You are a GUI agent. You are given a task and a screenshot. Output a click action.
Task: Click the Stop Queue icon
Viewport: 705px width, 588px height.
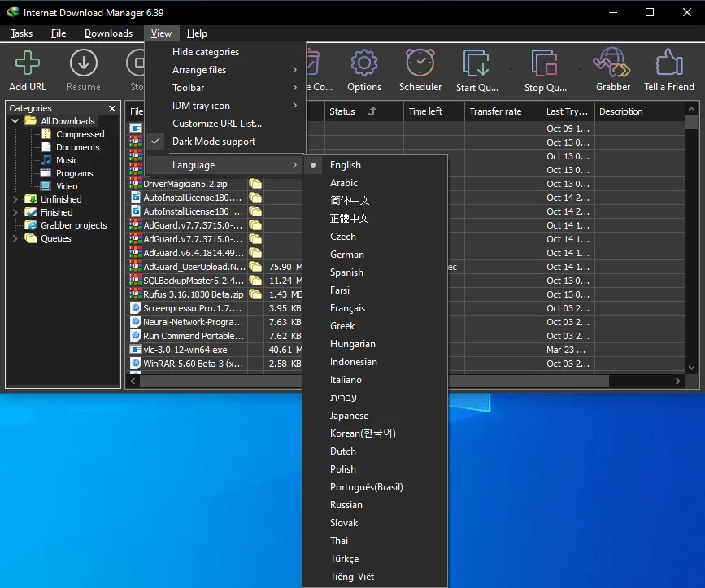click(545, 63)
